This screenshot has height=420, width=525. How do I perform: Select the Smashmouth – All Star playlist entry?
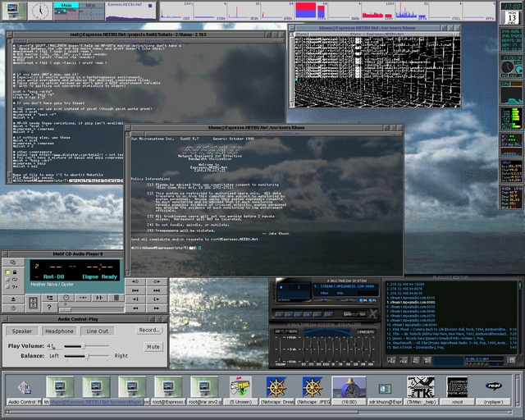click(451, 343)
